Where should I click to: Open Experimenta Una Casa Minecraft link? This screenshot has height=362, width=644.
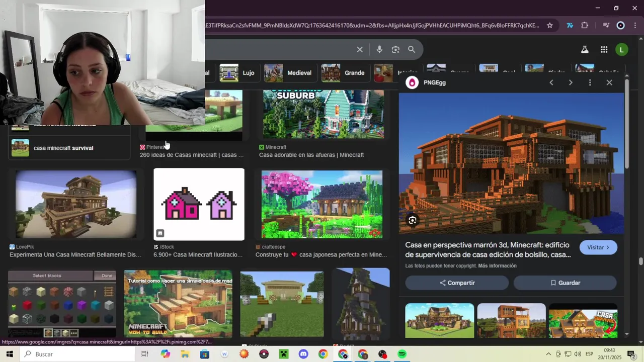point(75,255)
